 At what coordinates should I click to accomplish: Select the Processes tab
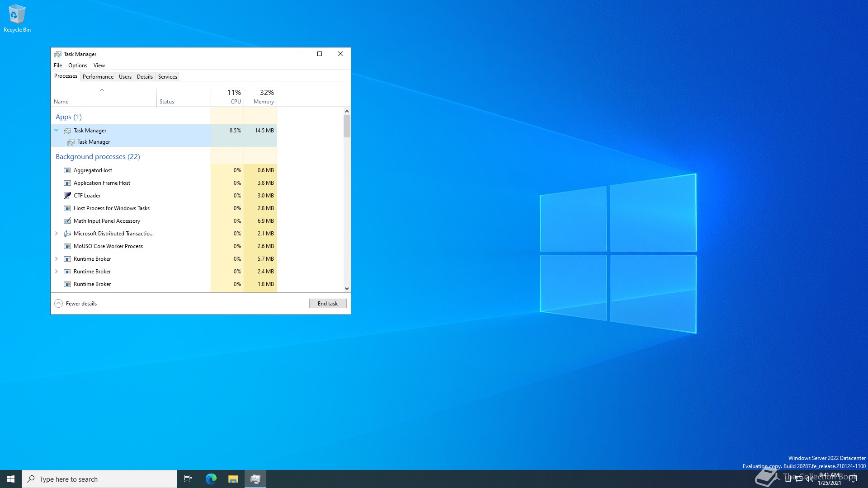(66, 76)
